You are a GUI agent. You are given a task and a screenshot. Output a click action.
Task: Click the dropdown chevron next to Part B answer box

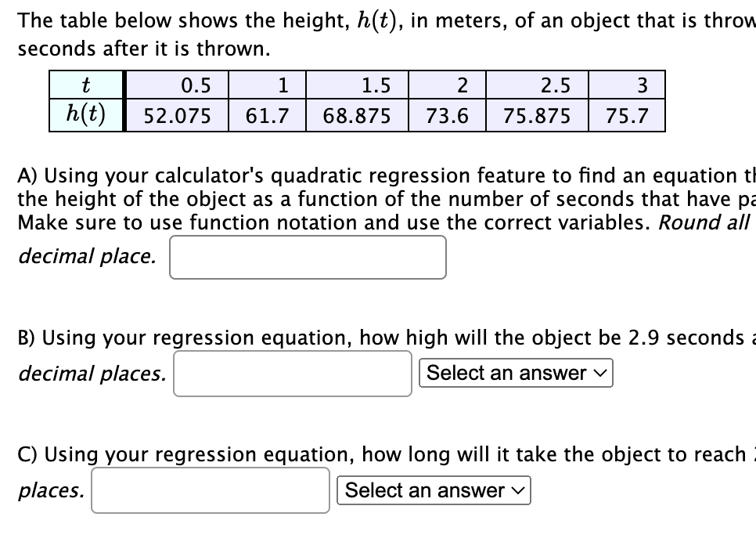point(599,373)
